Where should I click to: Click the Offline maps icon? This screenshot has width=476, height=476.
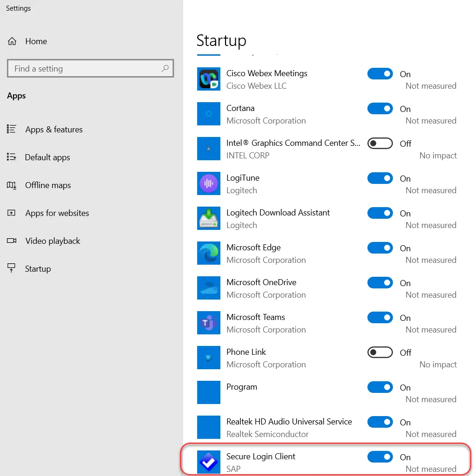pyautogui.click(x=12, y=185)
